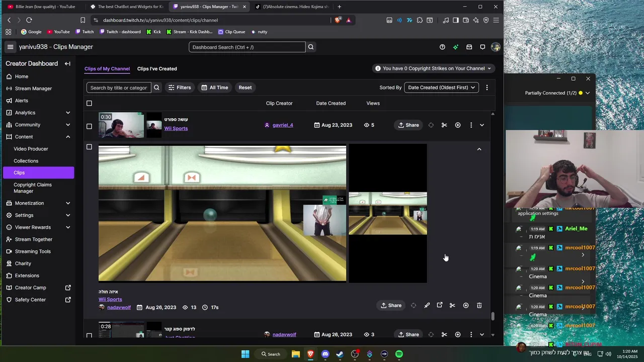644x362 pixels.
Task: Click the scissors icon on the Aug 23 clip
Action: pos(444,125)
